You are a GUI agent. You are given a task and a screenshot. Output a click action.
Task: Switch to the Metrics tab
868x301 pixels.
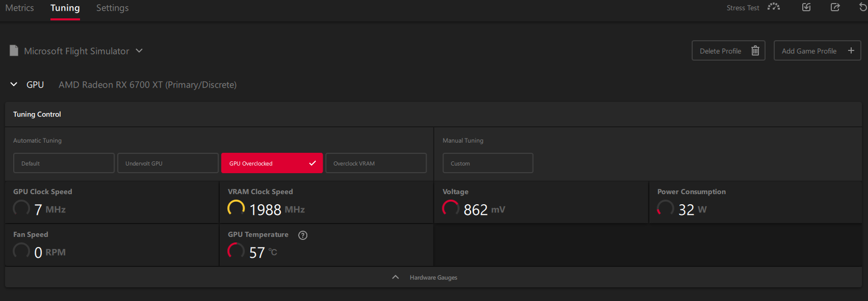click(19, 8)
